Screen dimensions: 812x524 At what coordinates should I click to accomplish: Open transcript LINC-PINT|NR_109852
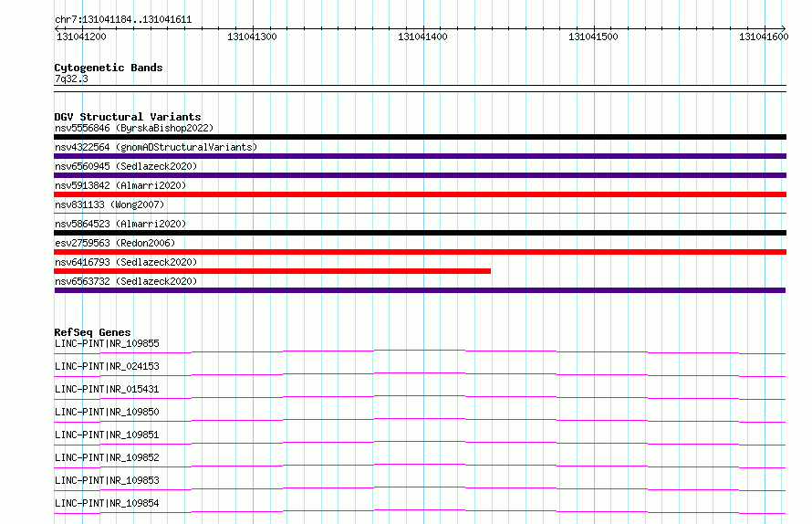point(107,457)
